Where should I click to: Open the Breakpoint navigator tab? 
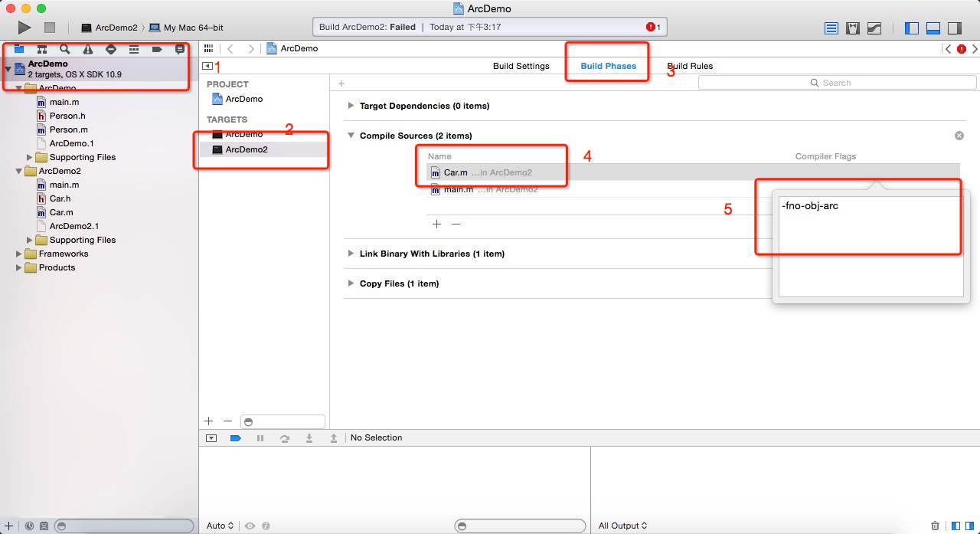tap(157, 49)
